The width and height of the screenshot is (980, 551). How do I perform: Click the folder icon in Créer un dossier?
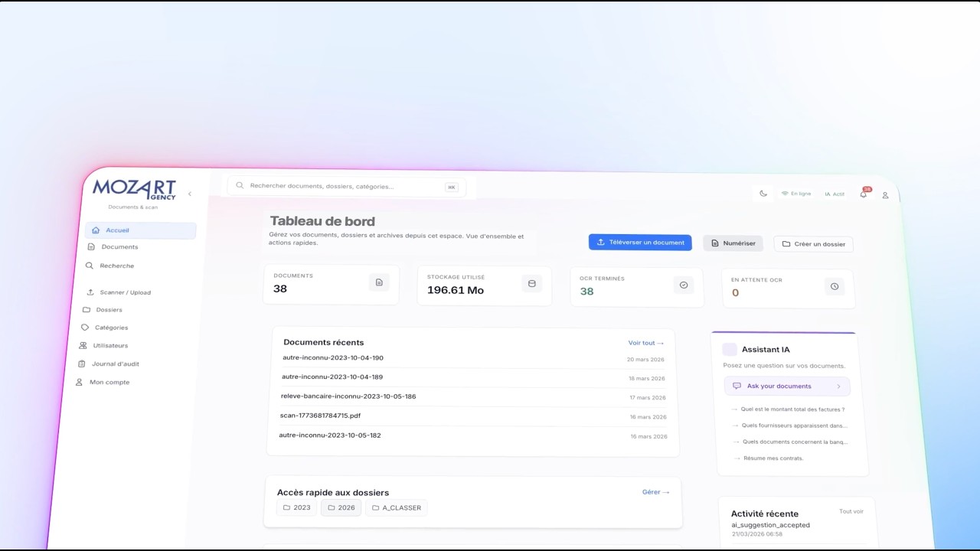(x=786, y=244)
